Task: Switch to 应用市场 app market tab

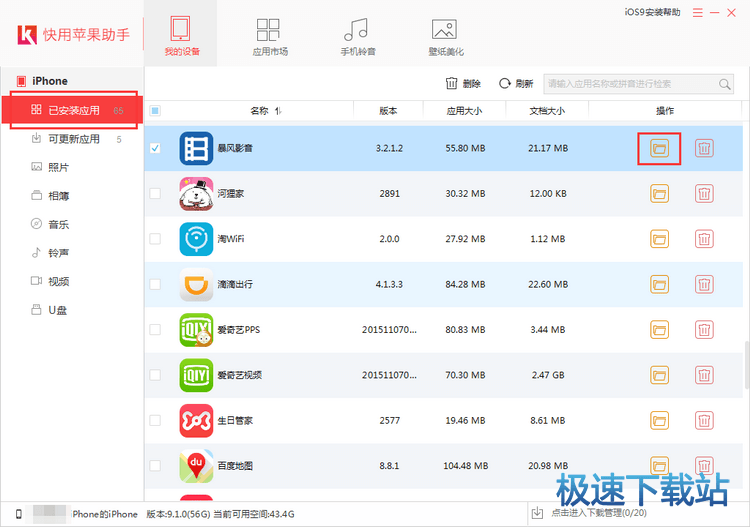Action: [268, 35]
